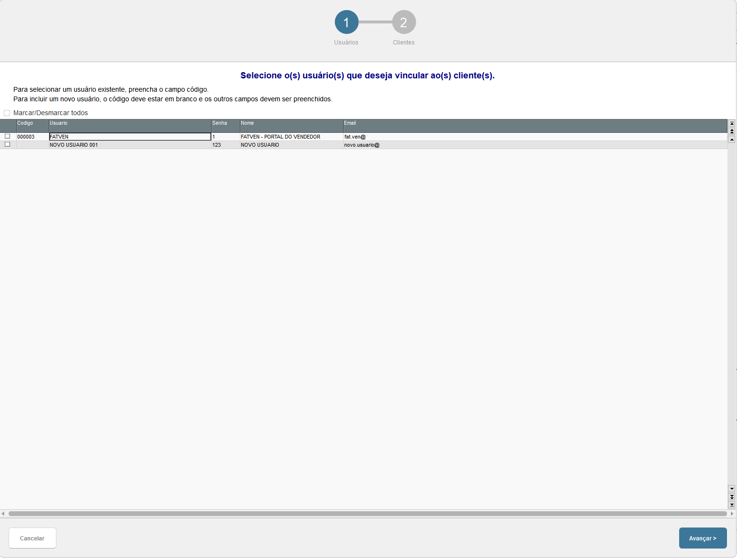The image size is (737, 560).
Task: Click the vertical scrollbar track of grid
Action: [731, 314]
